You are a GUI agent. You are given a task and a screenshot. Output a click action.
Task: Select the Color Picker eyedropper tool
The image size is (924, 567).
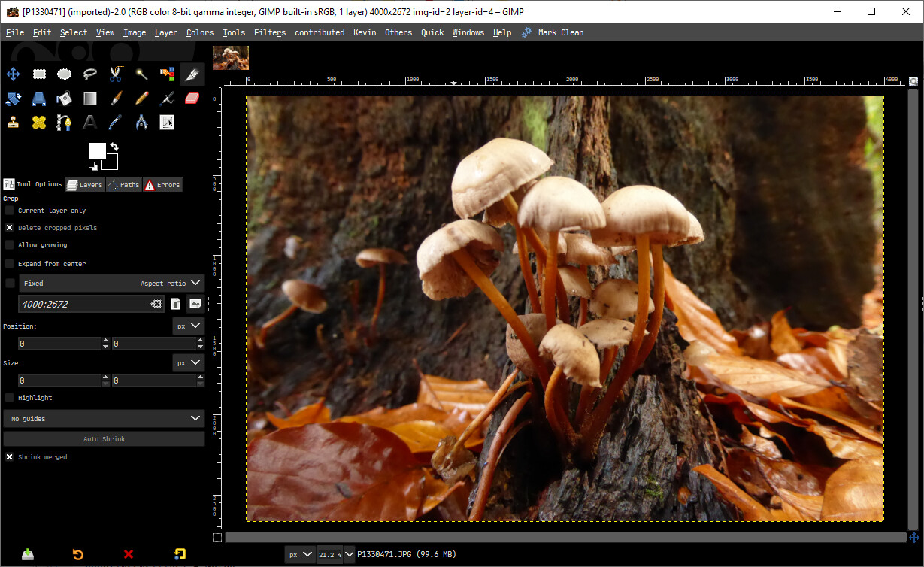[115, 122]
